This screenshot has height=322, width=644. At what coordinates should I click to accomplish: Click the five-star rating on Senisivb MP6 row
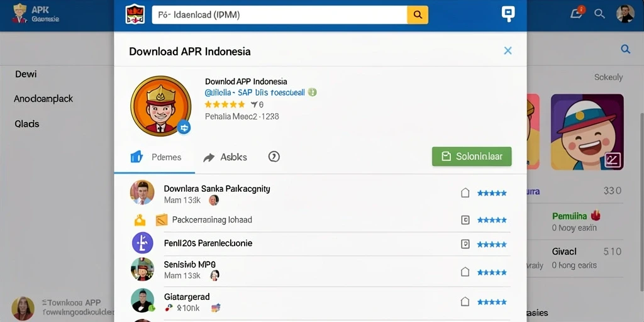[492, 272]
